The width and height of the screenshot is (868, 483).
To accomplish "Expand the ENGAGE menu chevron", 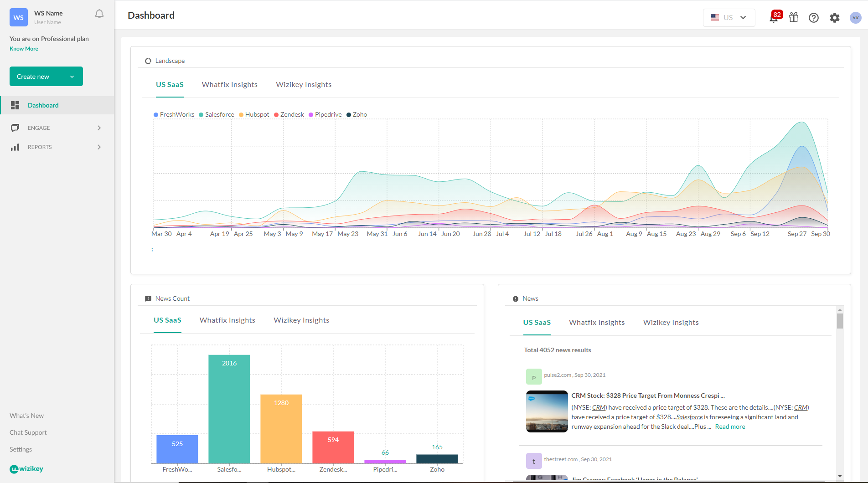I will pyautogui.click(x=99, y=128).
